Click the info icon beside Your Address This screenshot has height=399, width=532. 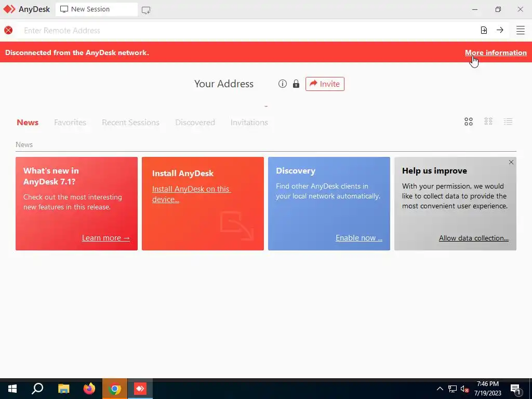click(282, 84)
